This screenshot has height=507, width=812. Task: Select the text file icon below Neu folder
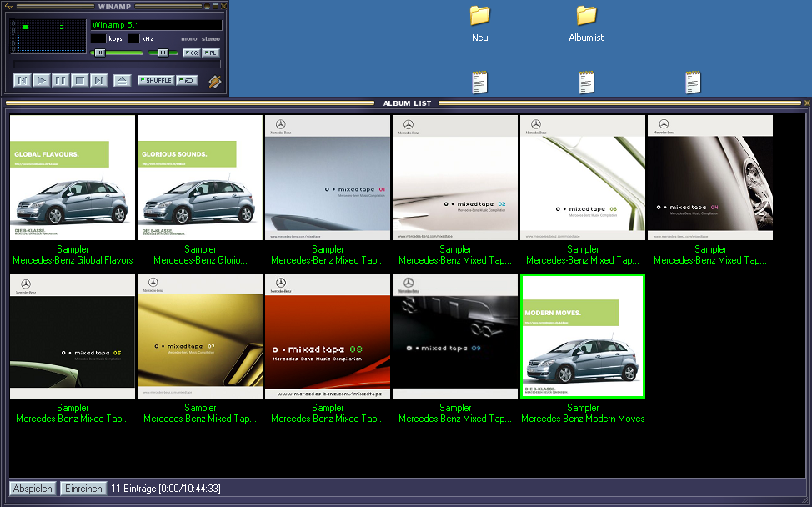(x=480, y=83)
